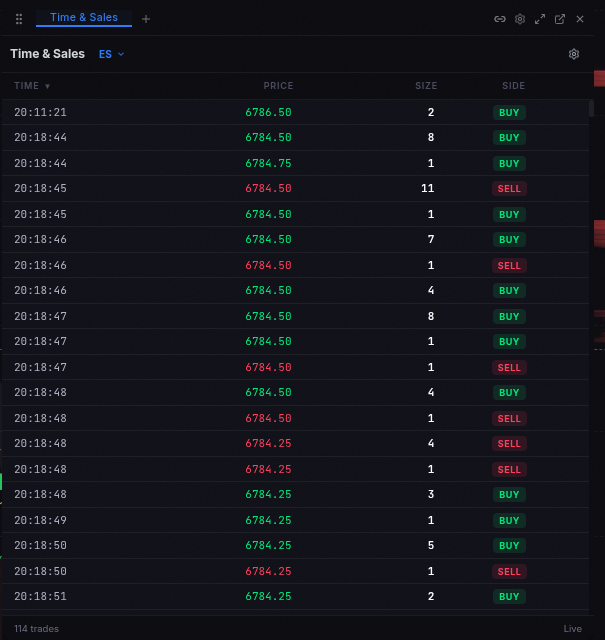The height and width of the screenshot is (640, 605).
Task: Click BUY badge in 20:11:21 row
Action: tap(509, 113)
